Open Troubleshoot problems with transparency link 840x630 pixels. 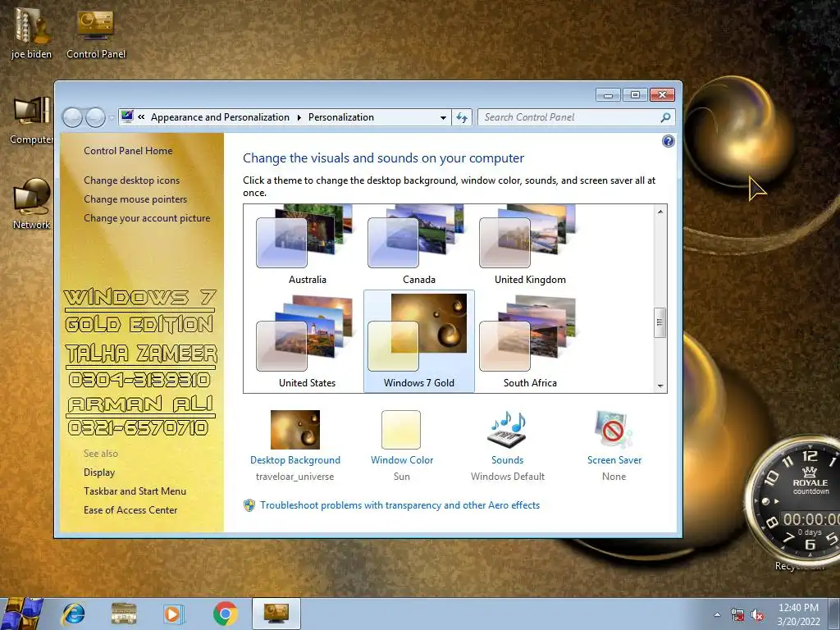pyautogui.click(x=399, y=505)
